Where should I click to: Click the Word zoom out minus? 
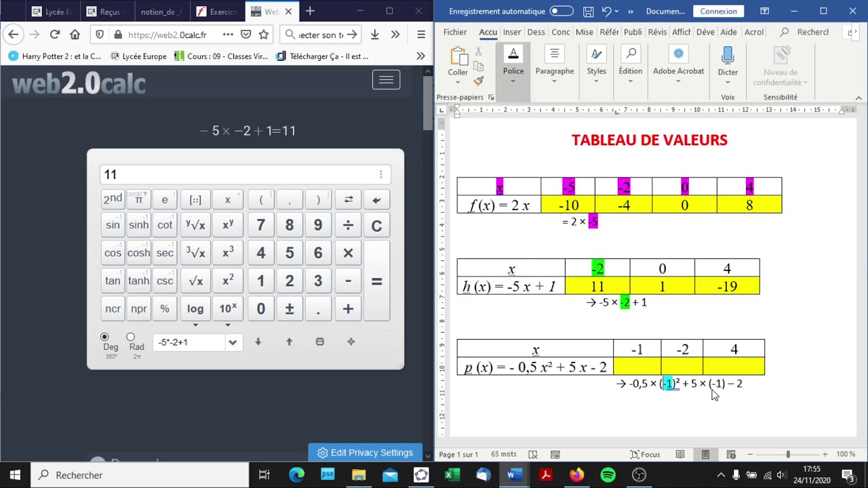(x=750, y=454)
